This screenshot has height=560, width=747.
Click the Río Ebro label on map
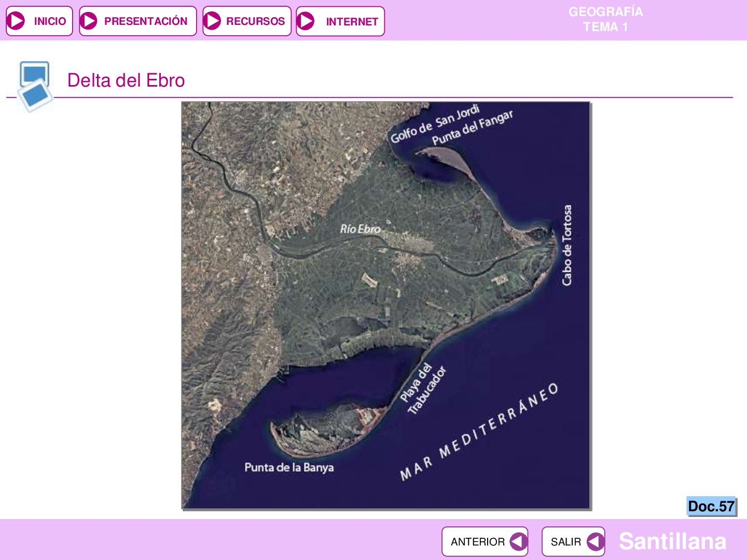tap(360, 229)
